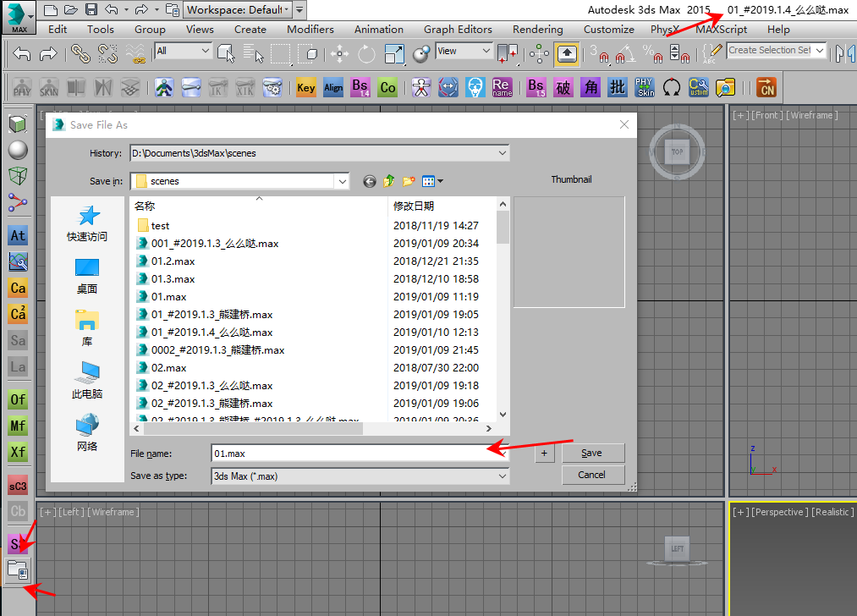This screenshot has width=857, height=616.
Task: Toggle the Angle Snap icon
Action: [624, 53]
